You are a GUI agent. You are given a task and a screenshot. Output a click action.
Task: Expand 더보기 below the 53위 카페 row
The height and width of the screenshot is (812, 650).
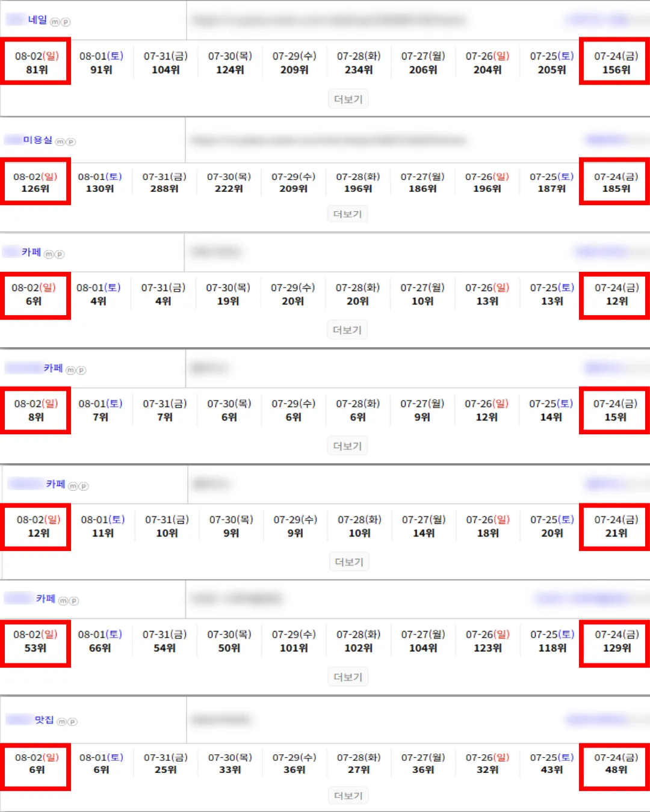(348, 677)
